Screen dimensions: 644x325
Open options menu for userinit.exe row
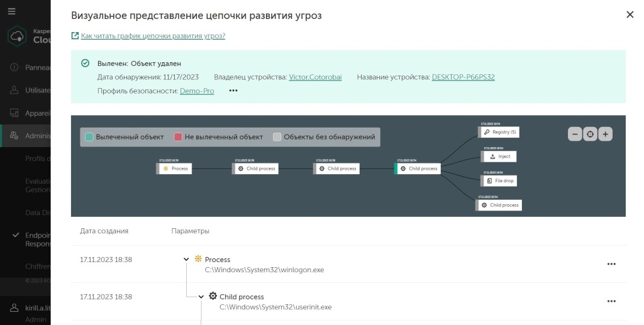click(611, 301)
